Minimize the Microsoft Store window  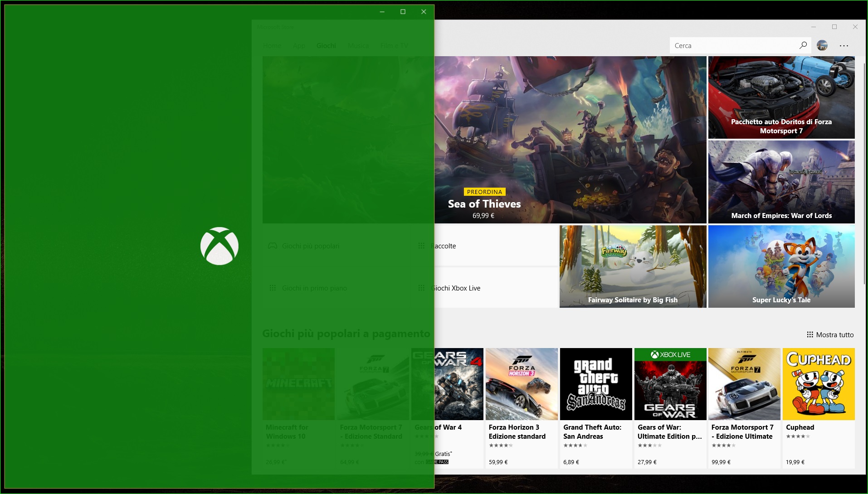click(x=814, y=27)
